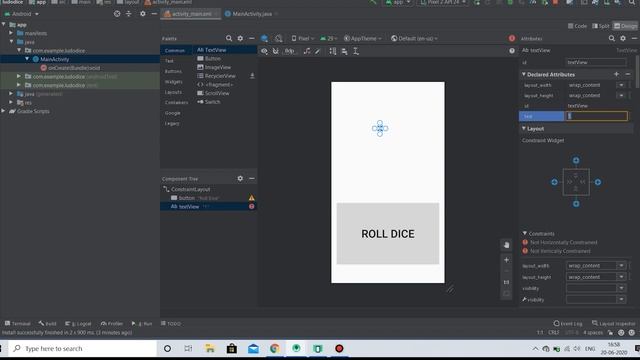The height and width of the screenshot is (360, 640).
Task: Remove selected declared attribute with minus
Action: (628, 74)
